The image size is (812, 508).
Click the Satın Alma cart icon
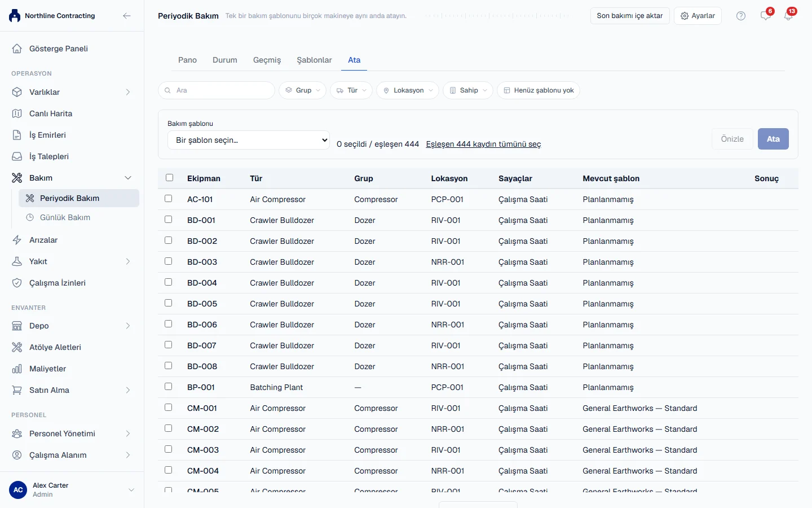pyautogui.click(x=17, y=390)
